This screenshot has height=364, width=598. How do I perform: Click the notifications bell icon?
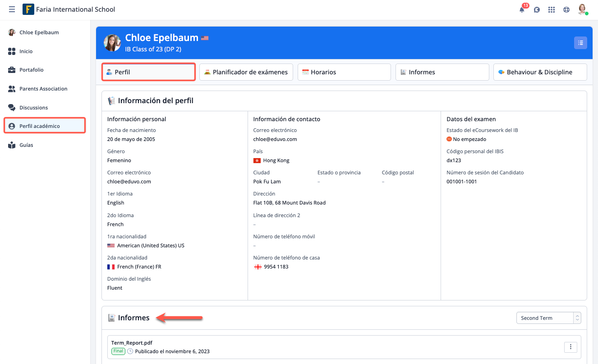click(522, 9)
